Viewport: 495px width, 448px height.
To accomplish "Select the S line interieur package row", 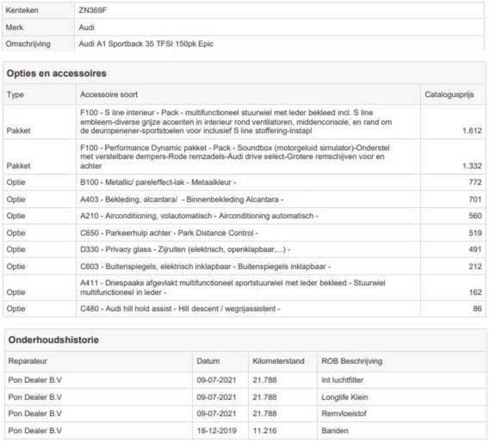I will point(237,121).
